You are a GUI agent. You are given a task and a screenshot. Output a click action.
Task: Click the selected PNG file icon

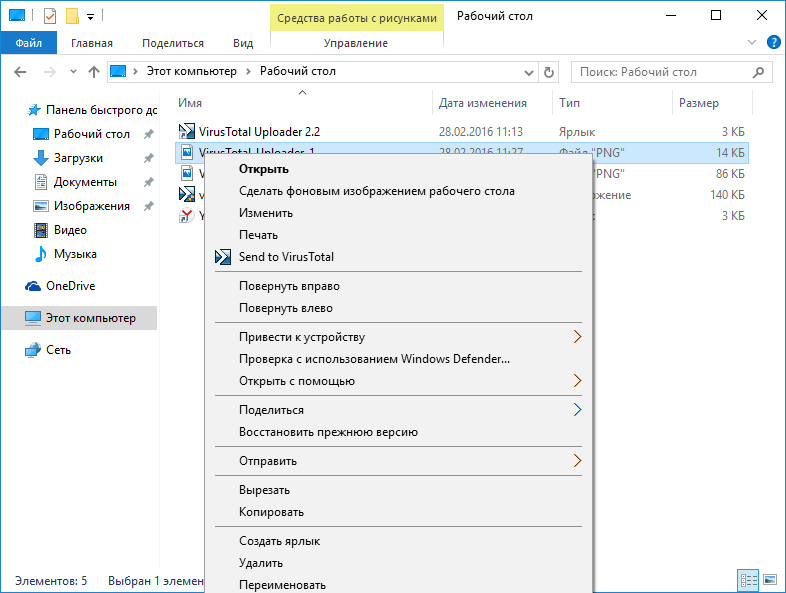(x=186, y=152)
